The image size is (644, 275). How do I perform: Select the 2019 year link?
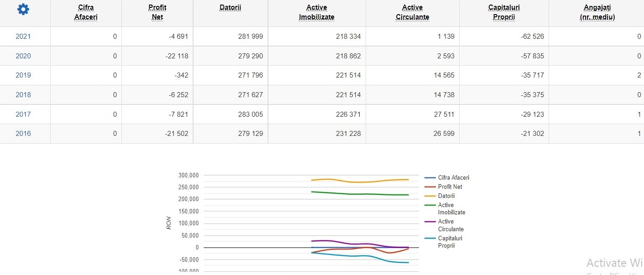(23, 75)
